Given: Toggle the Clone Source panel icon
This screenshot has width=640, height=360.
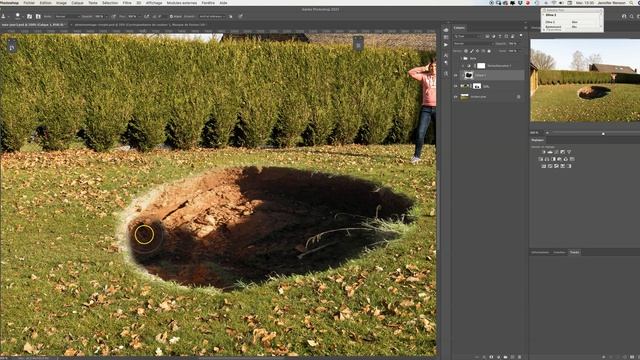Looking at the screenshot, I should point(38,16).
